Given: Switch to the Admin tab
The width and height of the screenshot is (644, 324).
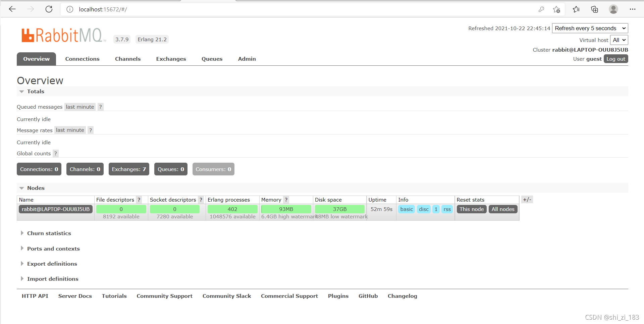Looking at the screenshot, I should pyautogui.click(x=247, y=59).
